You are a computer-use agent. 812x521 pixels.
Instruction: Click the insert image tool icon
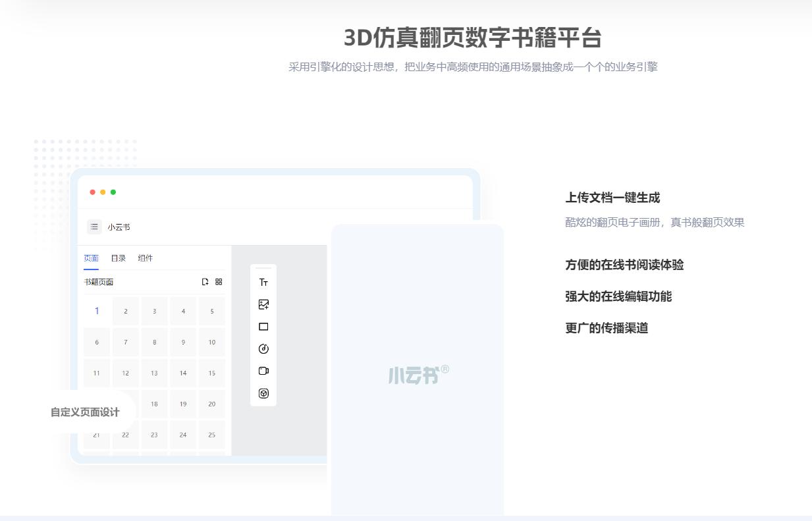pos(263,304)
